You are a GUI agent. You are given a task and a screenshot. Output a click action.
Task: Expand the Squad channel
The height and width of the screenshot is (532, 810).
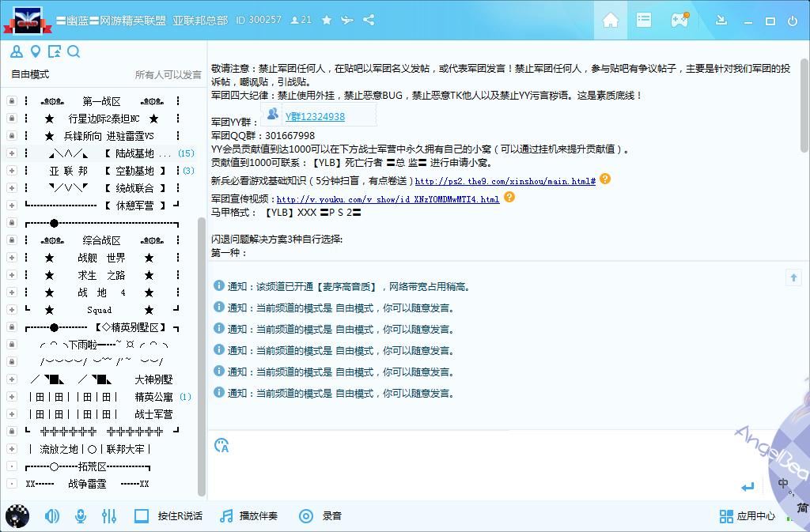click(x=11, y=310)
